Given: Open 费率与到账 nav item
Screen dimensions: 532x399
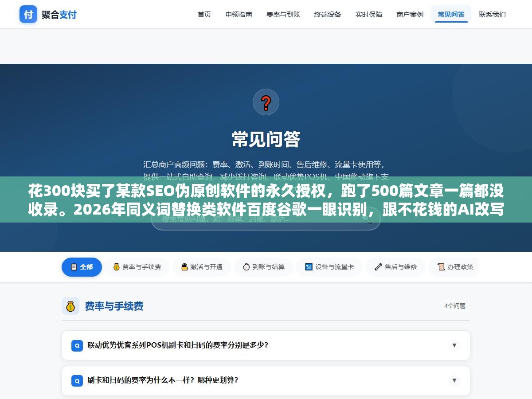Looking at the screenshot, I should coord(283,14).
